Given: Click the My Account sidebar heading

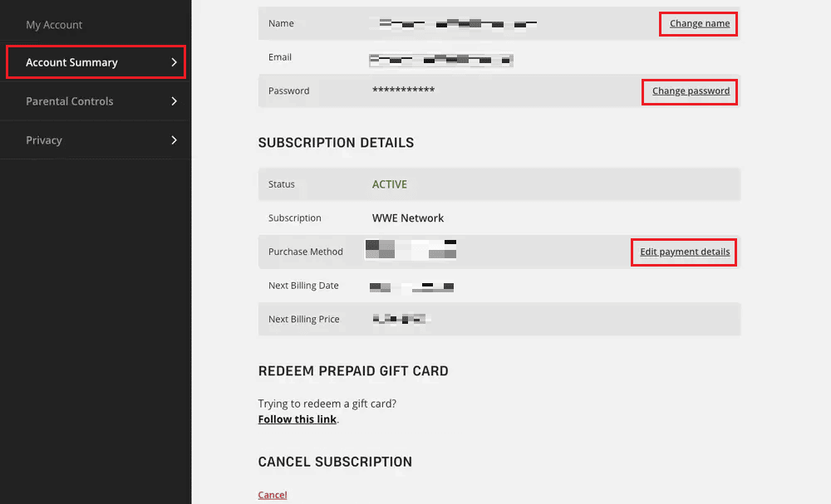Looking at the screenshot, I should (x=54, y=25).
